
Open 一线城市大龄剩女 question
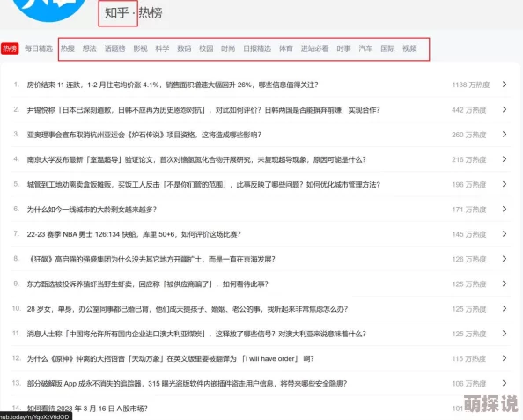click(x=92, y=210)
